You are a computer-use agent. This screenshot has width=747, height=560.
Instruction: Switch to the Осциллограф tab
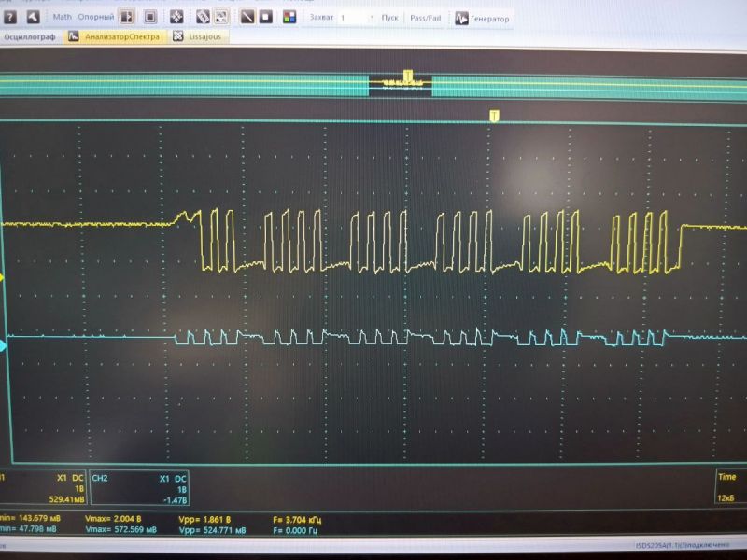coord(31,36)
